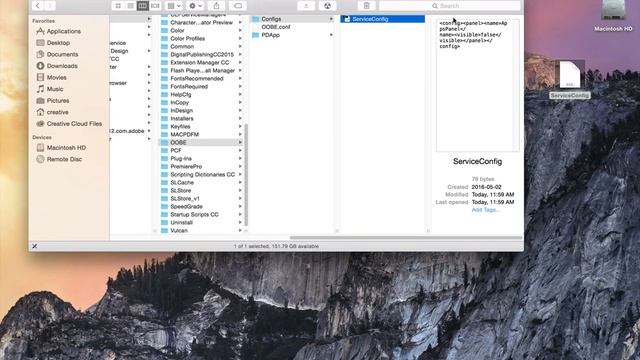Select the ServiceConfig file in the column
Screen dimensions: 640x360
382,19
